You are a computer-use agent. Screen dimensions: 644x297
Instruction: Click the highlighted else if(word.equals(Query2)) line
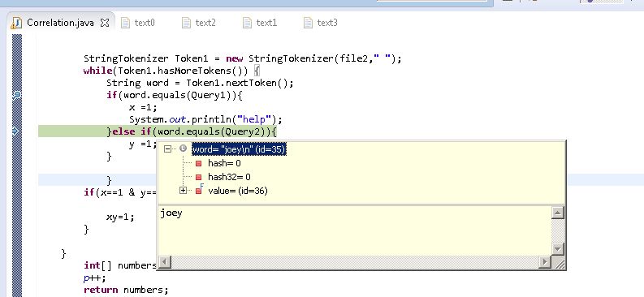coord(192,131)
